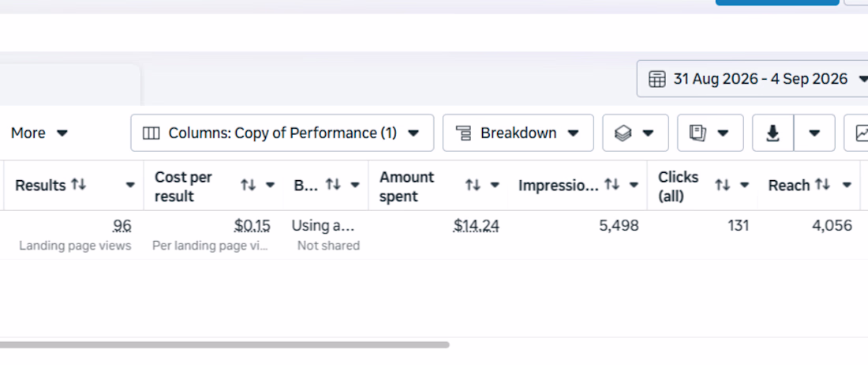Click the 'Not shared' subtext

(328, 246)
